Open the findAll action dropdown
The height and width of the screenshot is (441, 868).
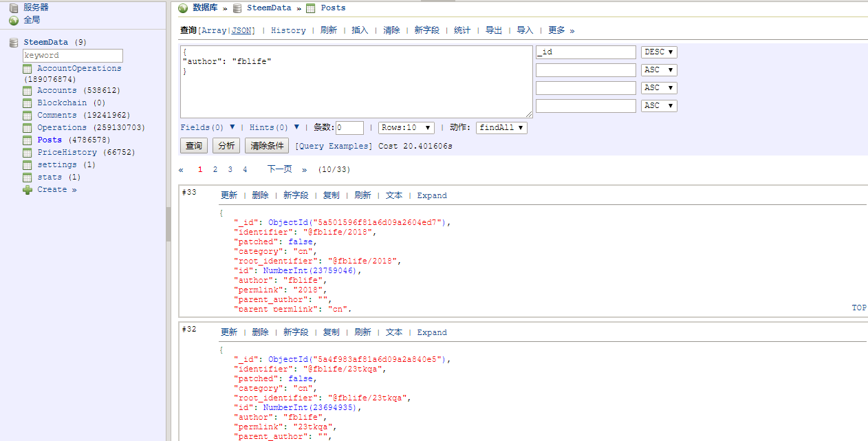(501, 128)
